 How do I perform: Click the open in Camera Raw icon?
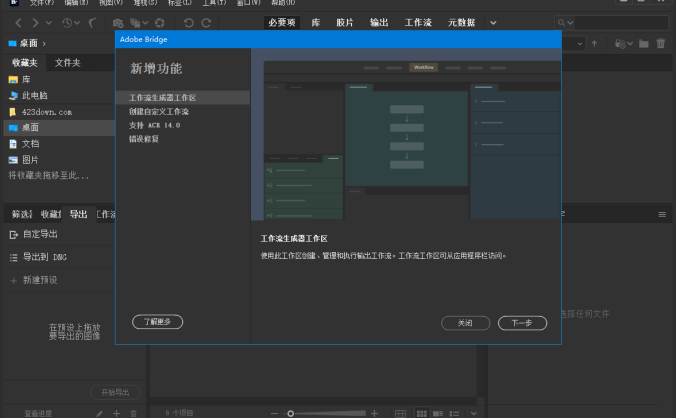click(160, 23)
